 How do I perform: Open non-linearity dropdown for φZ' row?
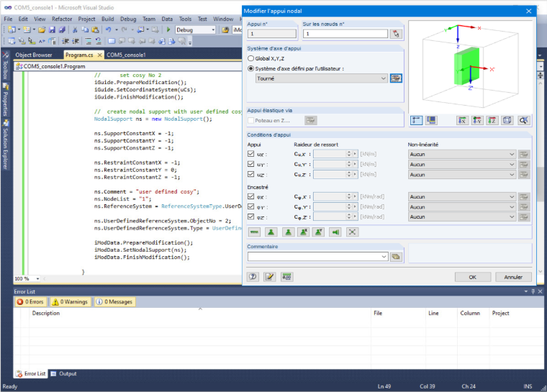coord(462,217)
